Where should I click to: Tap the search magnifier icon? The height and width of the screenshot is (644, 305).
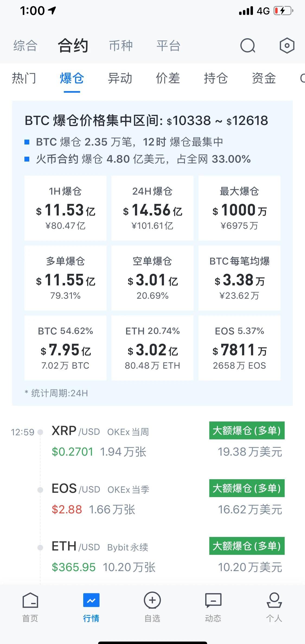(x=248, y=46)
